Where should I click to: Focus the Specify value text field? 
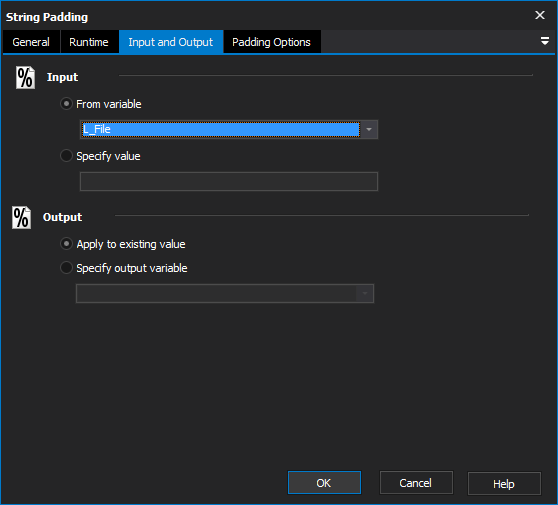coord(228,182)
